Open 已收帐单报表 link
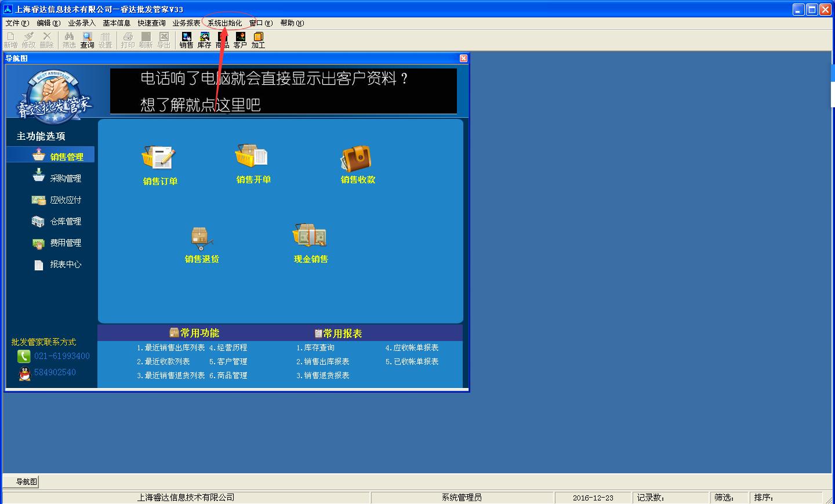835x504 pixels. 412,362
